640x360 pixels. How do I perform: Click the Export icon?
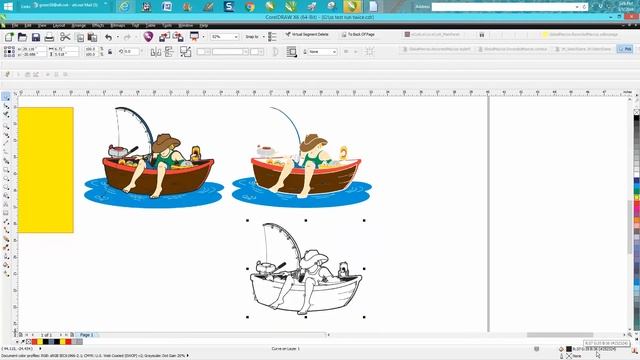tap(178, 37)
